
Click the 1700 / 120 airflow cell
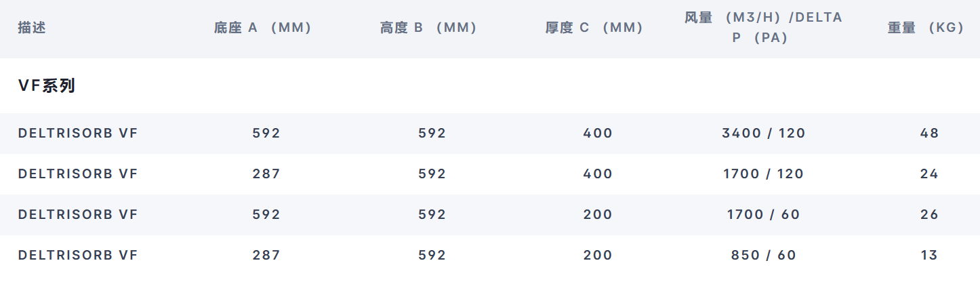click(x=764, y=174)
